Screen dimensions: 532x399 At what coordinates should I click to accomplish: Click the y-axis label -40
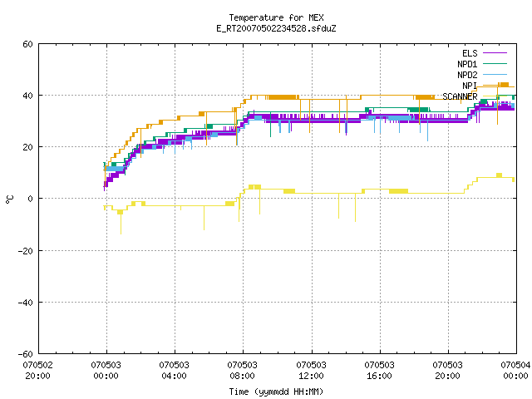click(26, 303)
